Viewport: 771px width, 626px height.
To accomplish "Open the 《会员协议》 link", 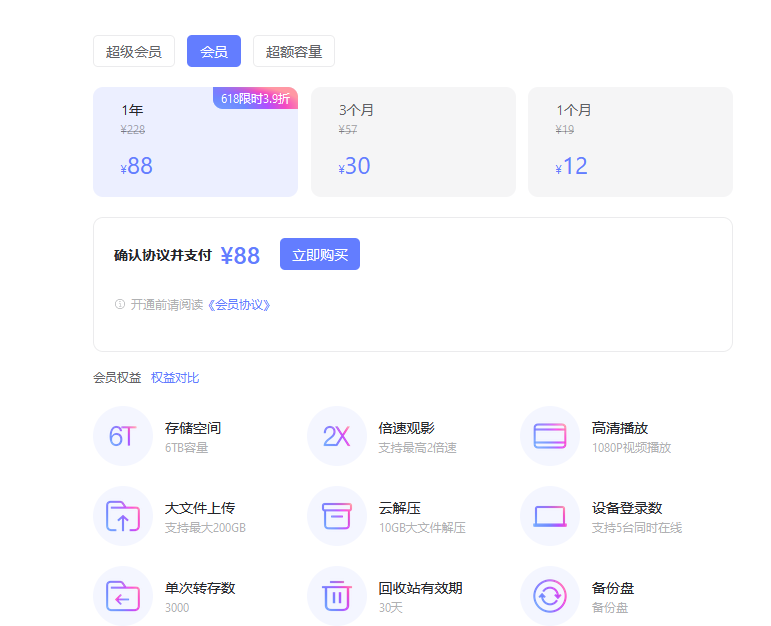I will click(239, 304).
